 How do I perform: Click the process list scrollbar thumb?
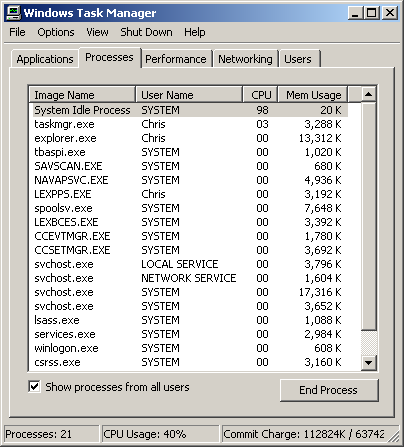point(369,216)
